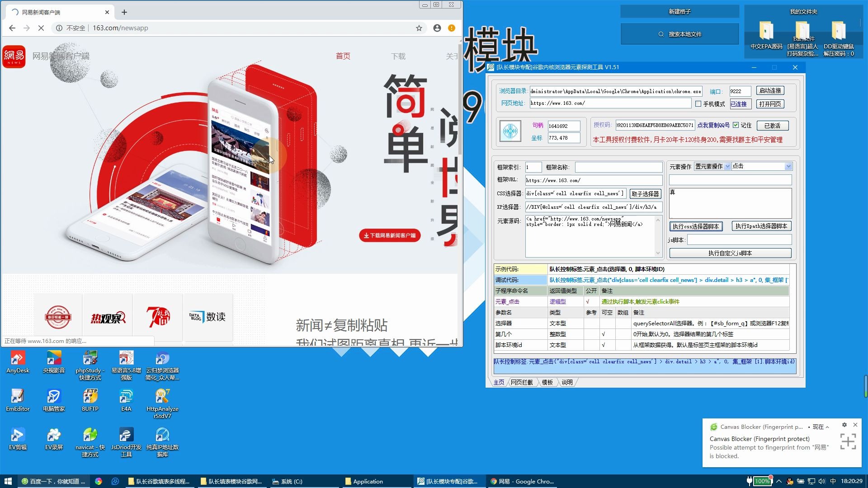Screen dimensions: 868x488
Task: Click the 热观察 thumbnail on the page
Action: 108,318
